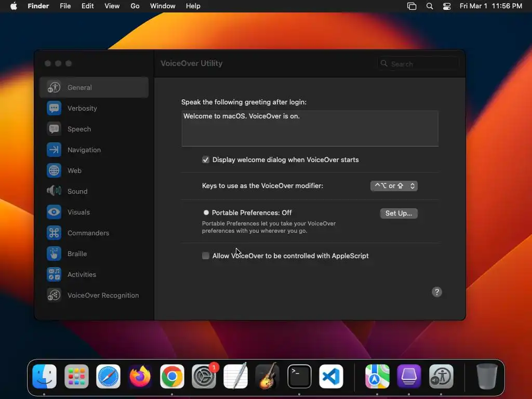532x399 pixels.
Task: Open the Finder menu
Action: coord(38,6)
